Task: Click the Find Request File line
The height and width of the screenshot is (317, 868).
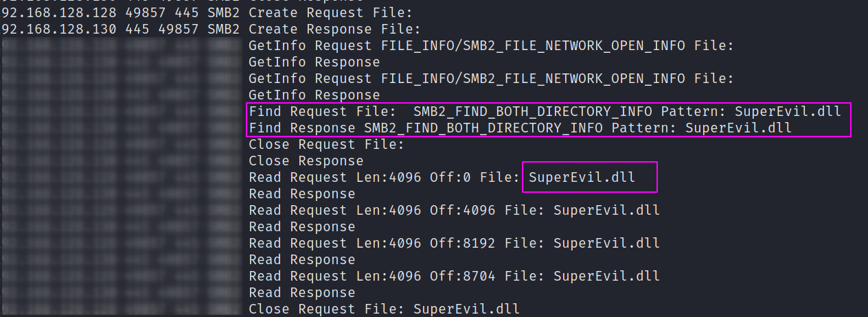Action: pyautogui.click(x=545, y=112)
